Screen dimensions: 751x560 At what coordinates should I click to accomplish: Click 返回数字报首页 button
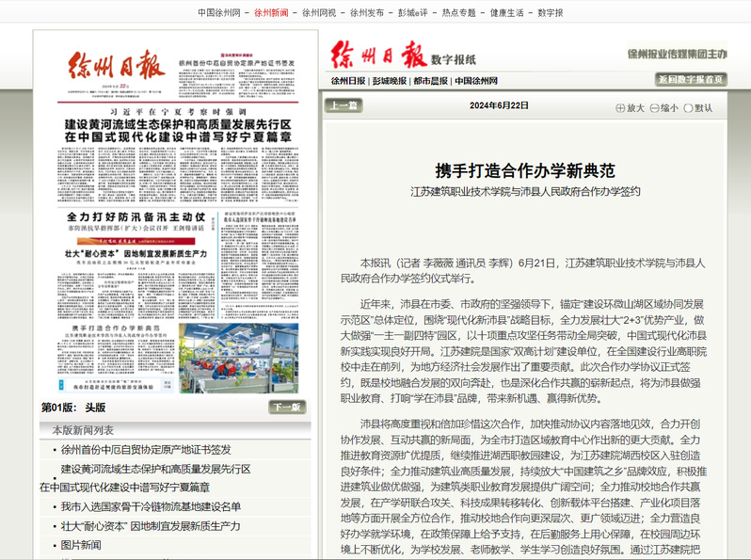point(692,79)
